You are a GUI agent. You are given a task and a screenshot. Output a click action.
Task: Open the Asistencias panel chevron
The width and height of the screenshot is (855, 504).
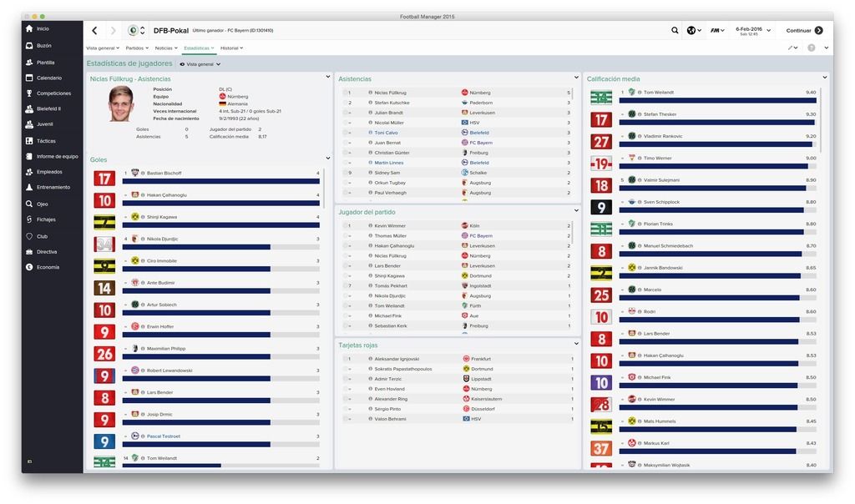(x=576, y=78)
